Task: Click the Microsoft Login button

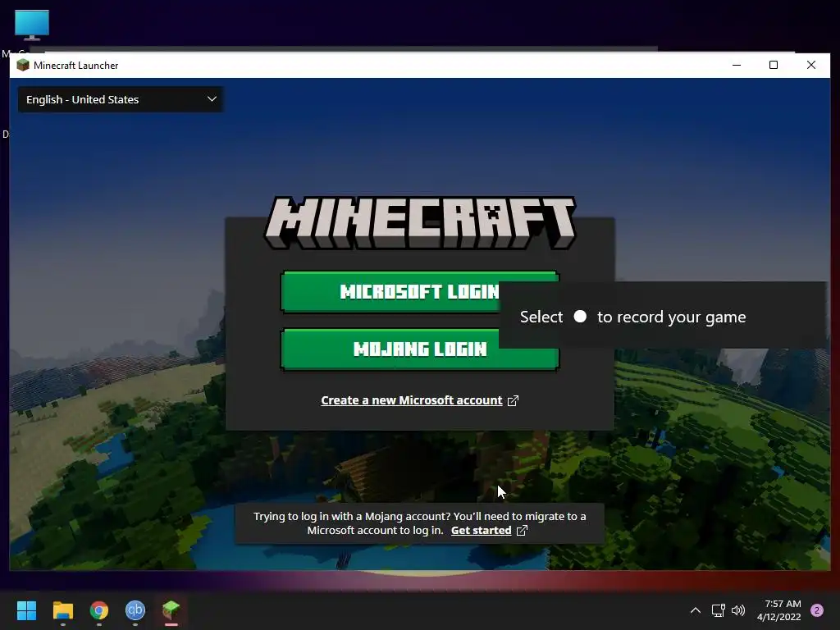Action: point(390,291)
